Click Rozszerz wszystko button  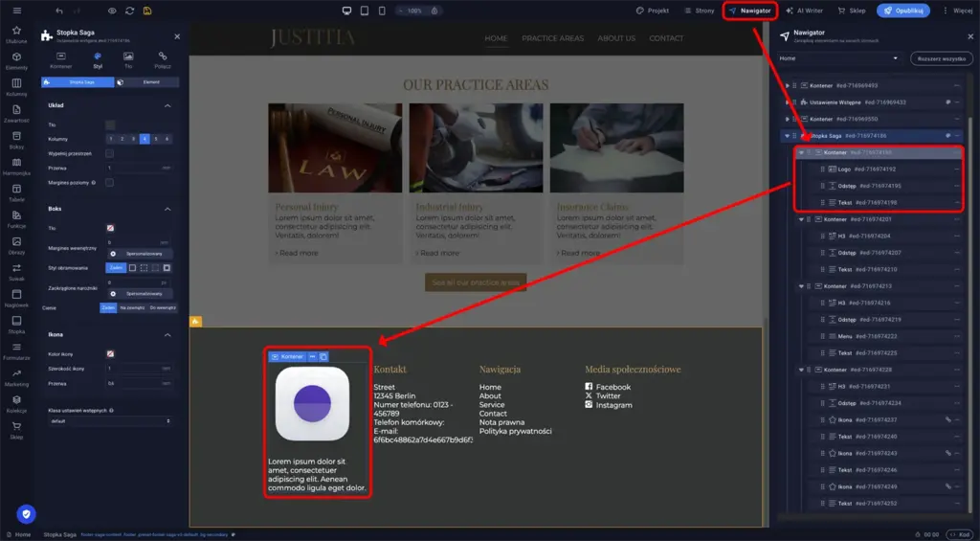pyautogui.click(x=942, y=58)
